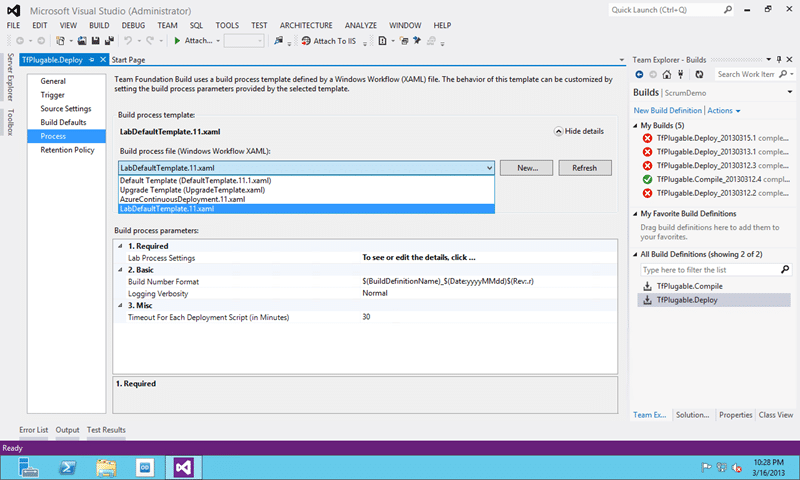Open PowerShell from the taskbar
This screenshot has width=800, height=480.
67,467
